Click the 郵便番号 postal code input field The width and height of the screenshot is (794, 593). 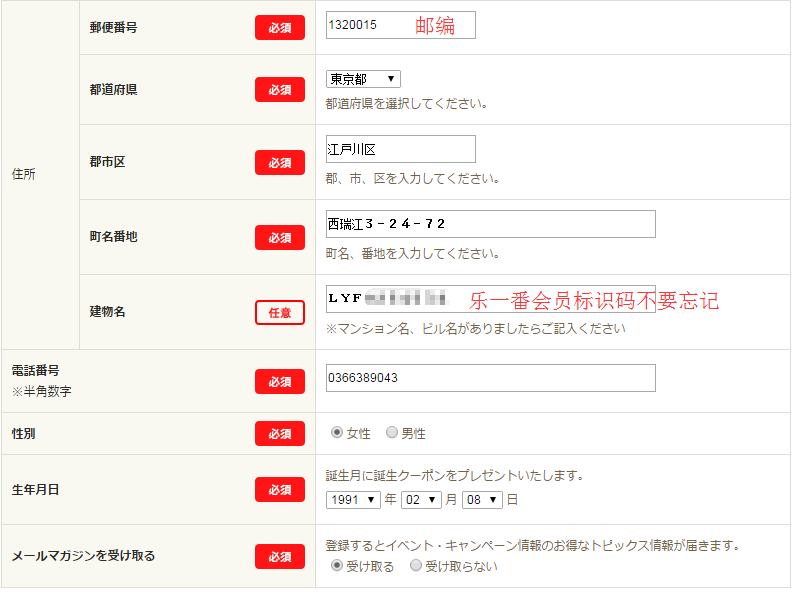point(400,25)
